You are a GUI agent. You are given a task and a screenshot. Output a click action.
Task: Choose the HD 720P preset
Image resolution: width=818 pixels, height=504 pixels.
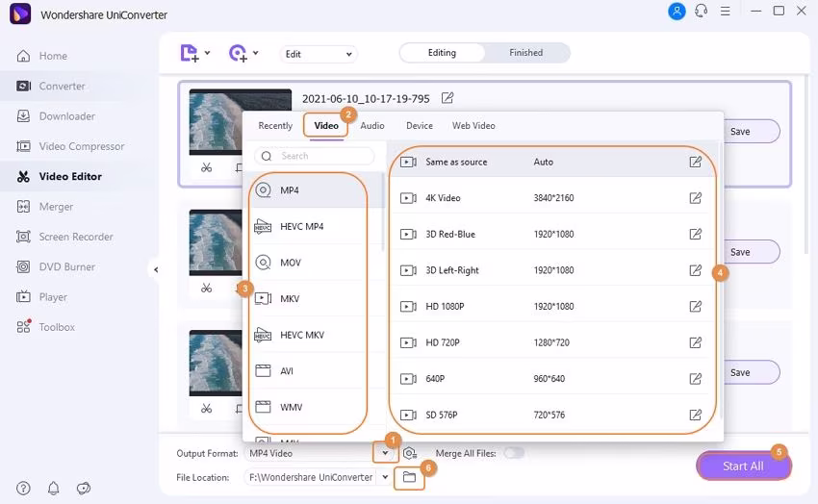(552, 342)
